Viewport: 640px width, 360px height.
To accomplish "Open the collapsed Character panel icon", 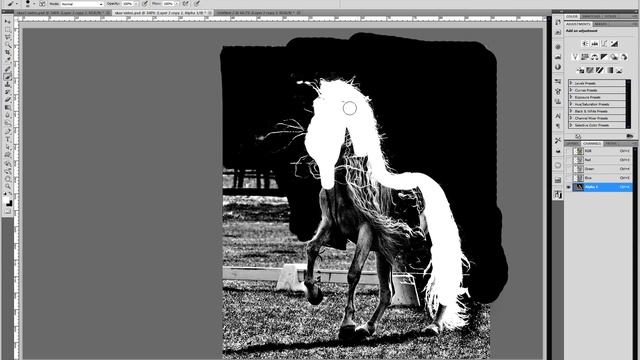I will coord(558,116).
